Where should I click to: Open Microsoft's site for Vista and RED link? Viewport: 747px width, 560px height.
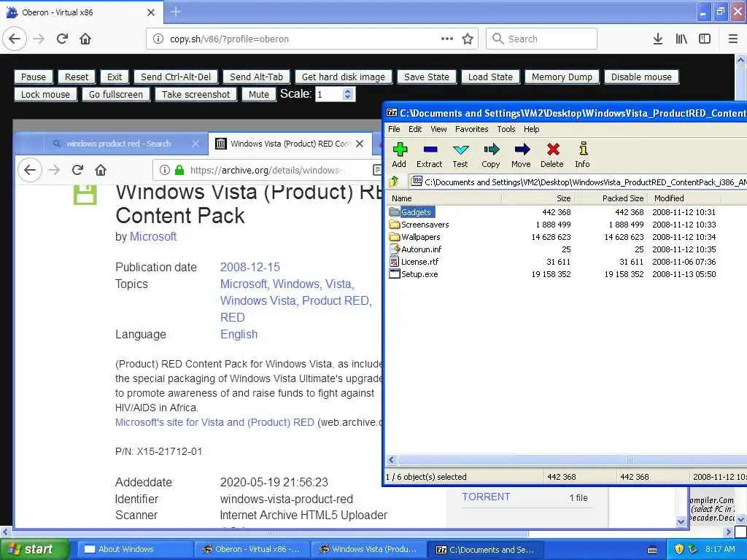[214, 422]
